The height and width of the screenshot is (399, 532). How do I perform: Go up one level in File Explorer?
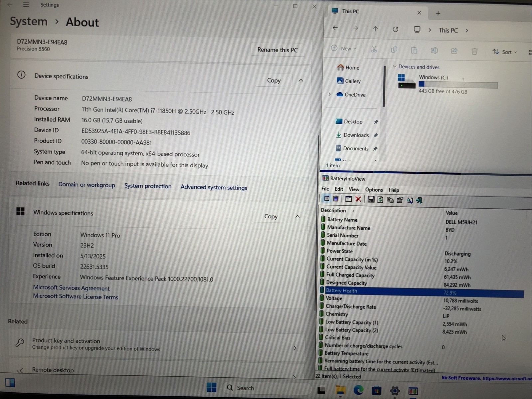pos(375,29)
